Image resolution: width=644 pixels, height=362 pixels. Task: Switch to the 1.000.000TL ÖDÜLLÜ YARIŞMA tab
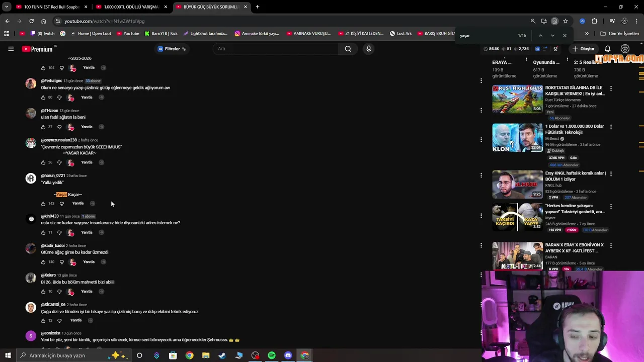(131, 7)
